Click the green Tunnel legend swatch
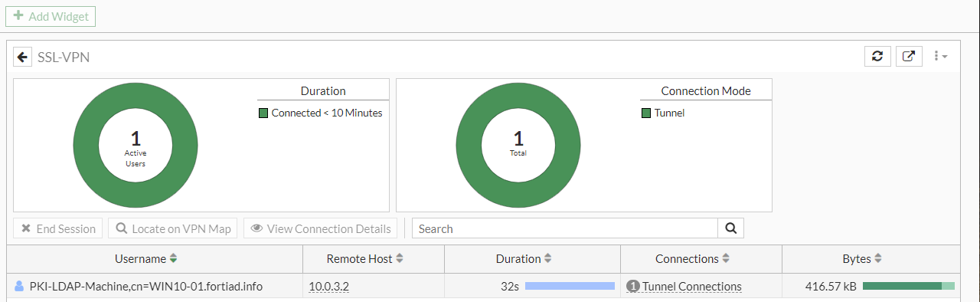 pyautogui.click(x=646, y=113)
